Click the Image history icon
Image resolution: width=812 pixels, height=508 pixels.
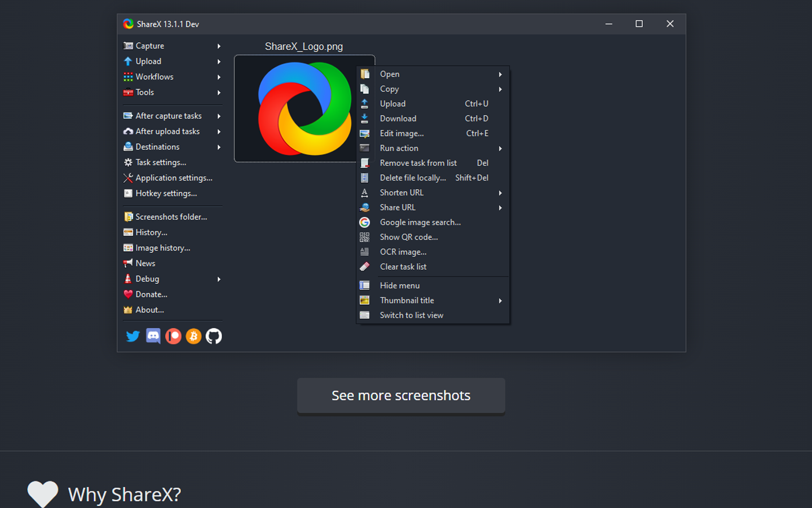pos(128,248)
